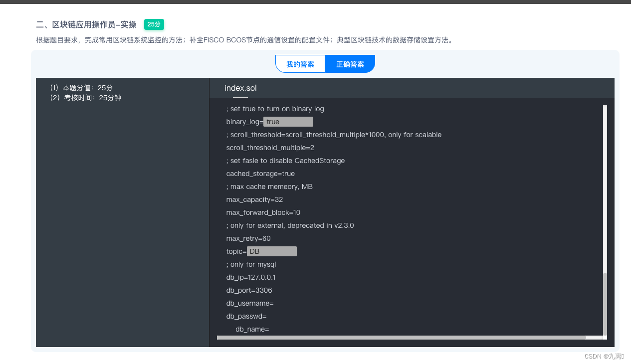Click the 二、区块链应用操作员–实操 heading
The height and width of the screenshot is (364, 631).
pos(85,24)
